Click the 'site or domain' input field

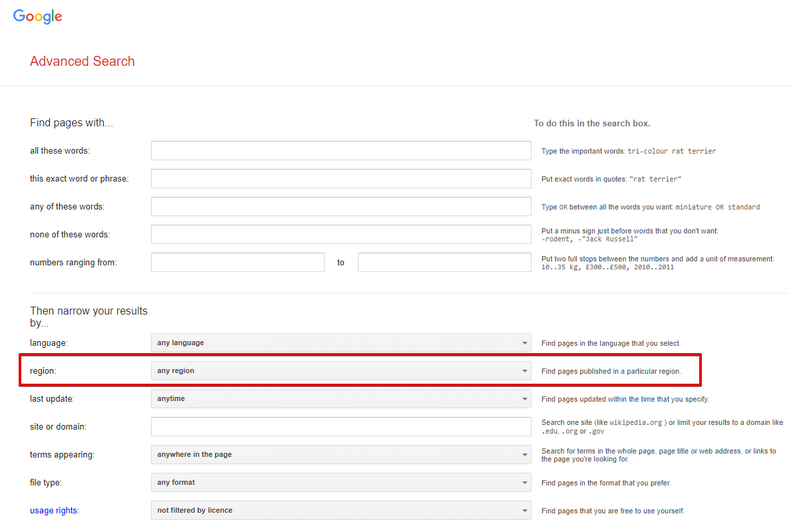coord(341,427)
